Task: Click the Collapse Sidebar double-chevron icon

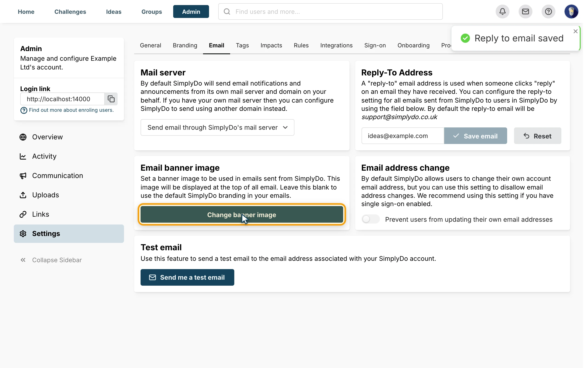Action: (23, 260)
